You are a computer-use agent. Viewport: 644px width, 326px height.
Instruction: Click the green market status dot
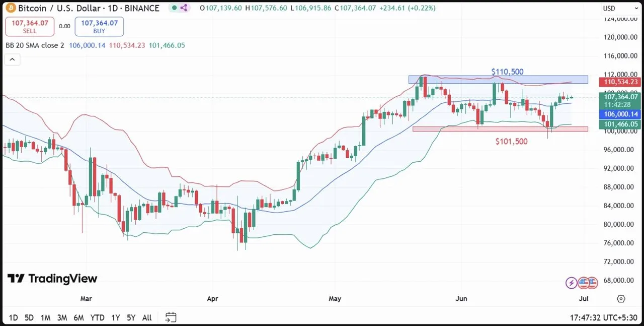[x=174, y=8]
